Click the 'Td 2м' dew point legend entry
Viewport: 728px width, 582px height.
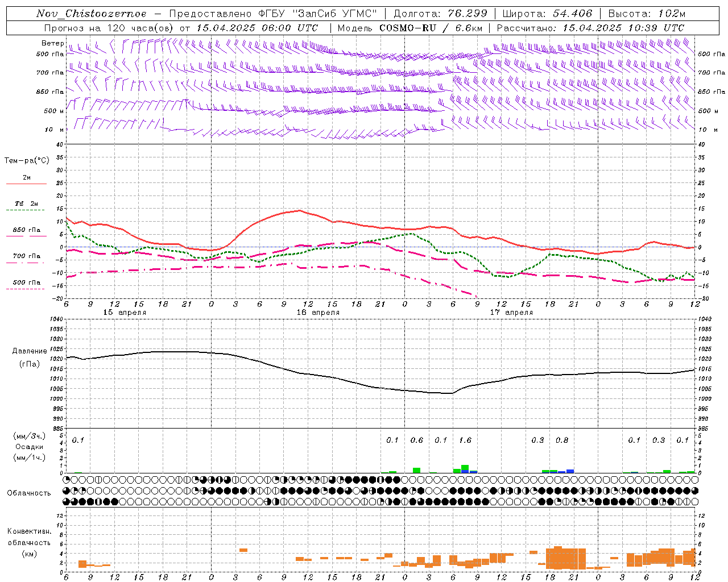pyautogui.click(x=26, y=203)
